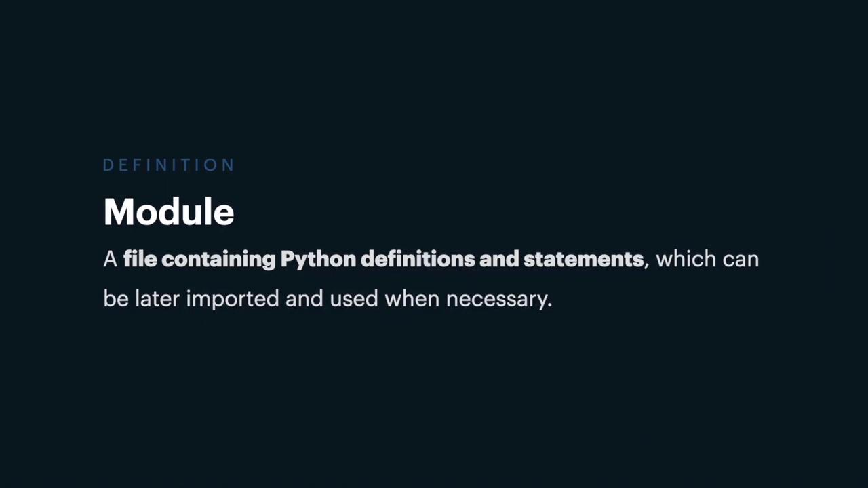The height and width of the screenshot is (488, 868).
Task: Click the word 'imported'
Action: [232, 299]
